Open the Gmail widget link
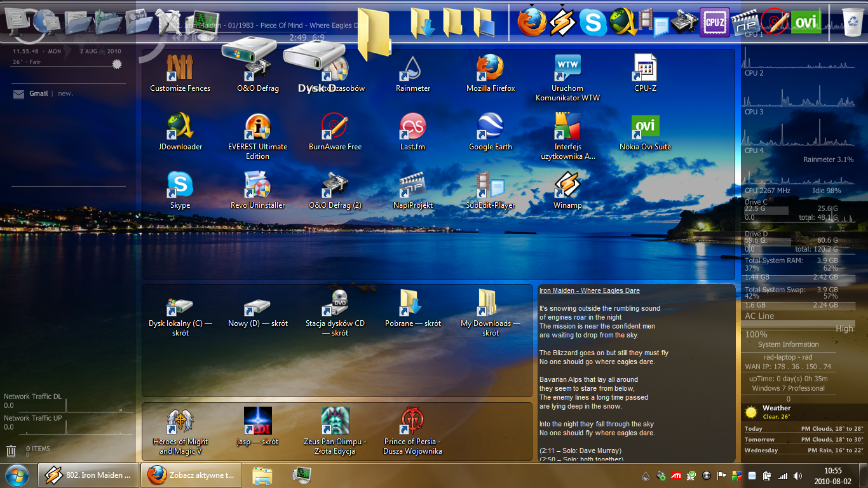The width and height of the screenshot is (868, 488). (x=38, y=93)
